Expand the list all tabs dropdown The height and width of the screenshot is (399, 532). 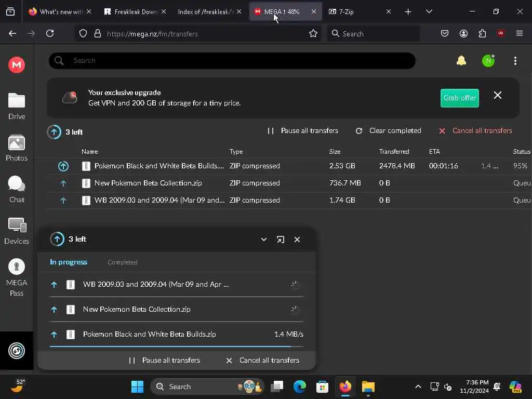[429, 11]
